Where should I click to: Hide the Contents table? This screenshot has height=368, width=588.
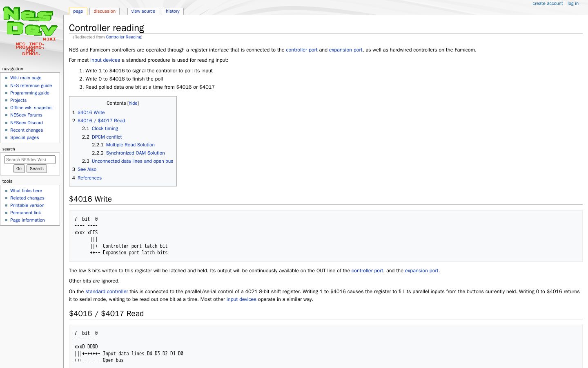[133, 103]
